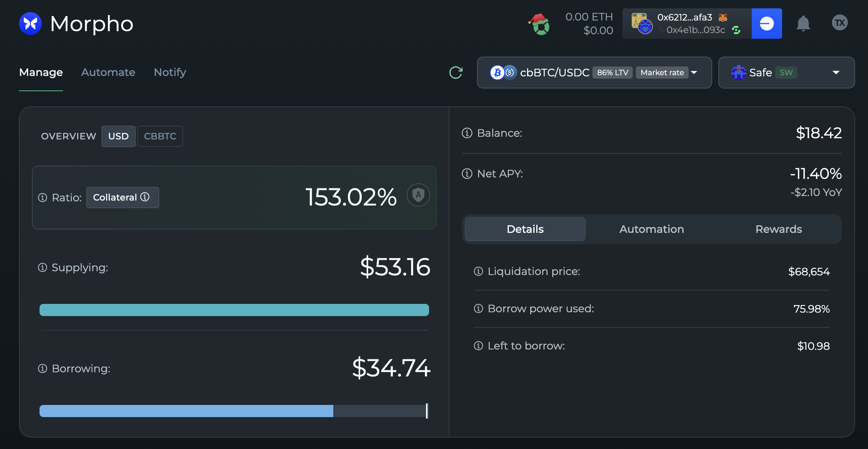Click the 86% LTV badge
The image size is (868, 449).
613,73
